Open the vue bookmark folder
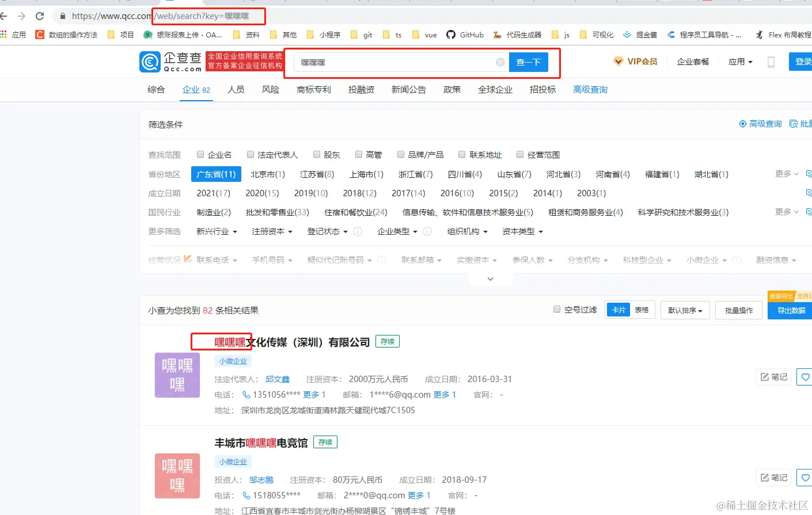This screenshot has height=515, width=812. [x=425, y=35]
